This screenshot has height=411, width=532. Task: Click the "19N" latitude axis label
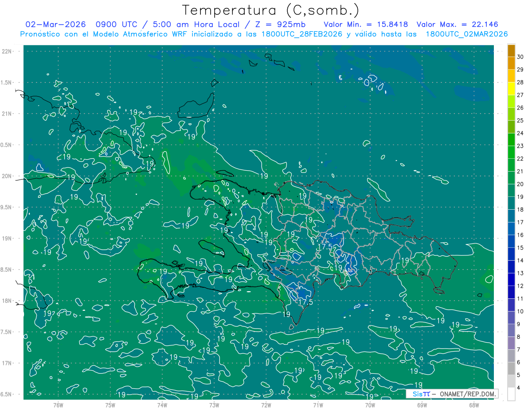tap(6, 238)
